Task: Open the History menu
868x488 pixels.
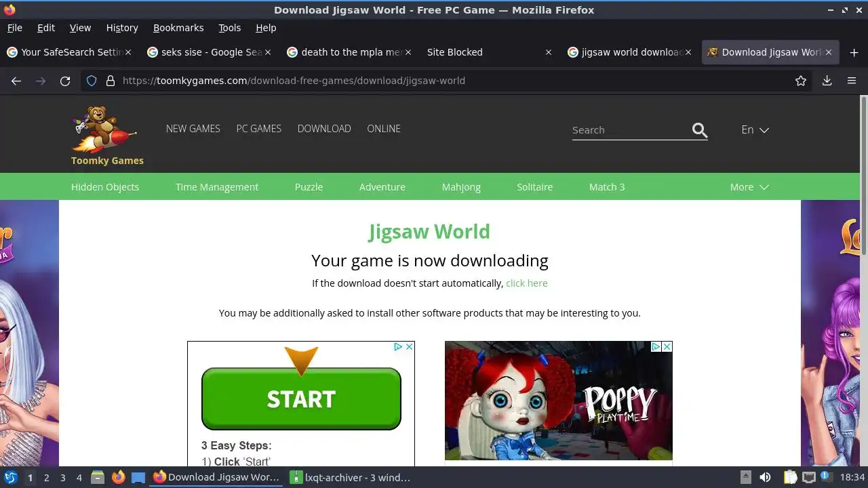Action: 122,28
